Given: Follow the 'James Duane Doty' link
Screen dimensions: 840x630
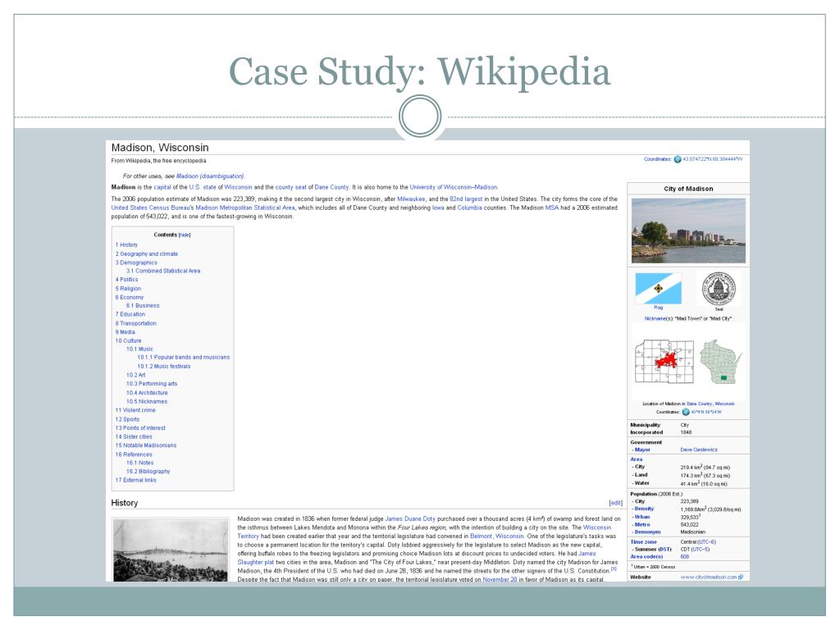Looking at the screenshot, I should (410, 518).
